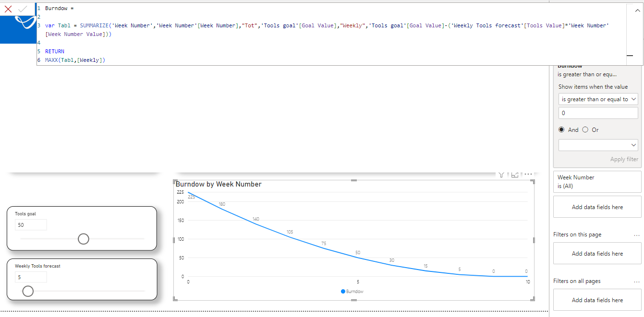This screenshot has width=644, height=317.
Task: Click 'Show items when the value' label
Action: point(593,87)
